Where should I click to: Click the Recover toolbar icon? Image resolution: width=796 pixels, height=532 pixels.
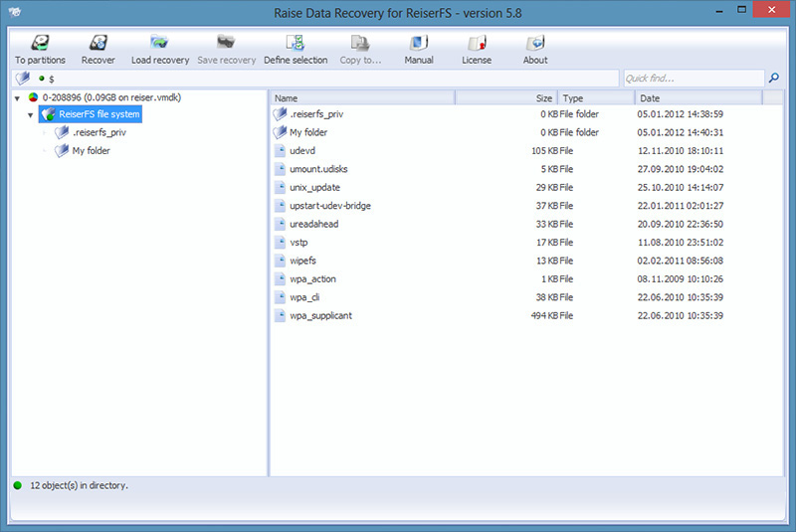[x=99, y=43]
